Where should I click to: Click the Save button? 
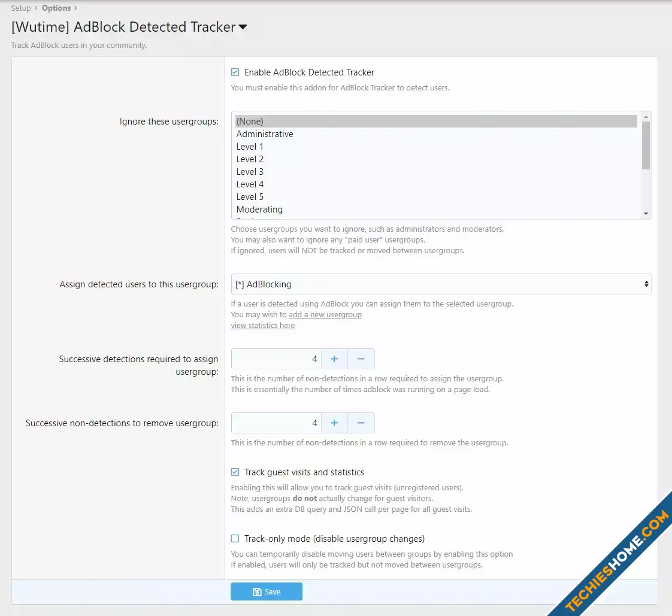(266, 591)
